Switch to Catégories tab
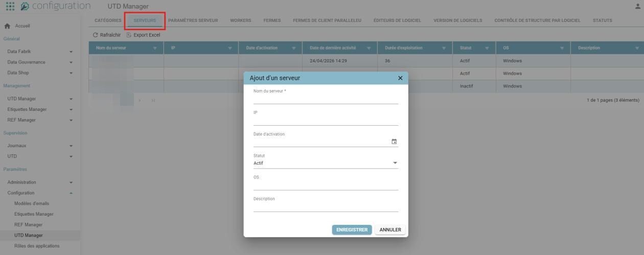Viewport: 644px width, 255px height. pyautogui.click(x=108, y=20)
